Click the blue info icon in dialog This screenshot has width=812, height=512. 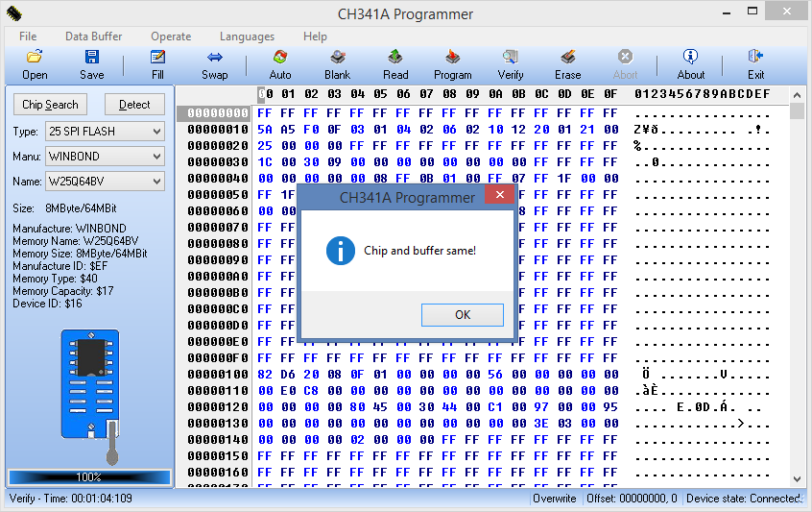tap(340, 251)
